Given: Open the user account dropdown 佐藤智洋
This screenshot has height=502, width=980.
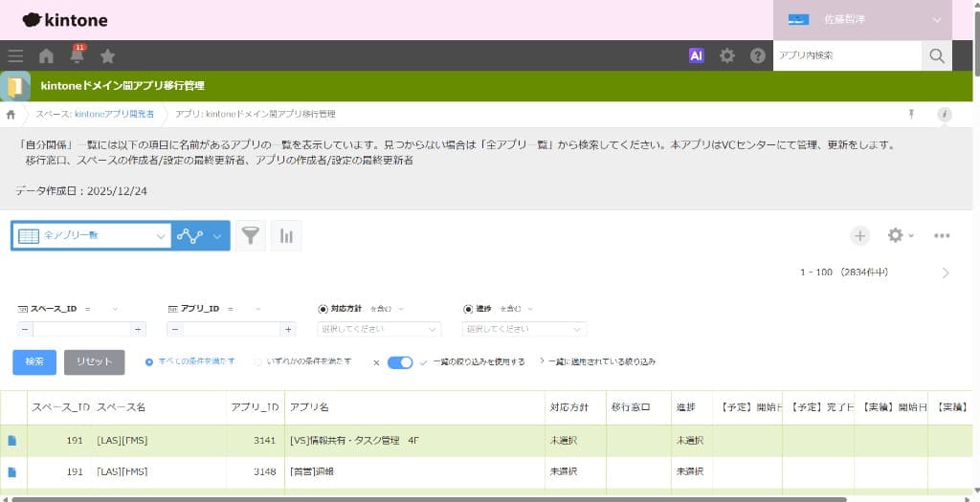Looking at the screenshot, I should pos(862,20).
